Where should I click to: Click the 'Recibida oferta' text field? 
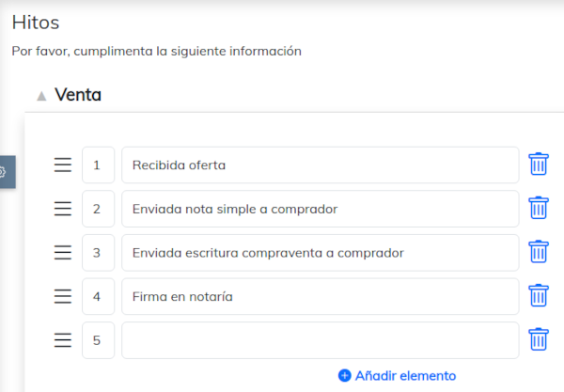click(x=320, y=165)
